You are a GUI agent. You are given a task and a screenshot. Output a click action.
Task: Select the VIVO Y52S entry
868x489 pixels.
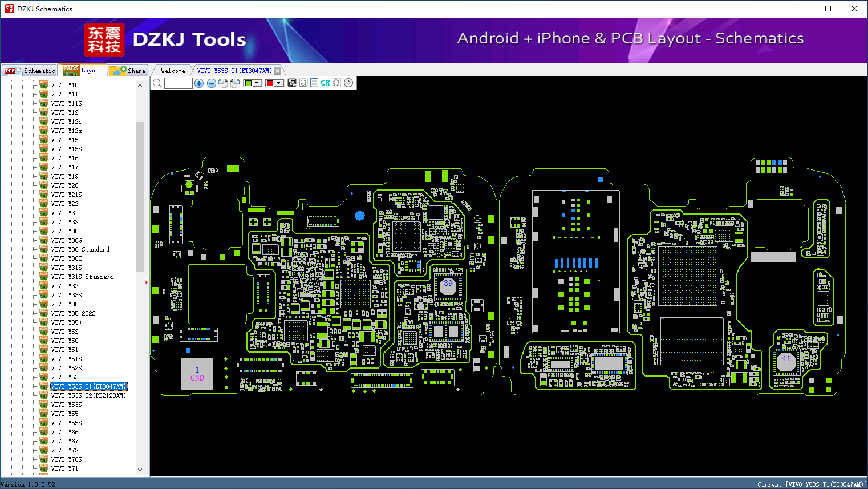67,368
